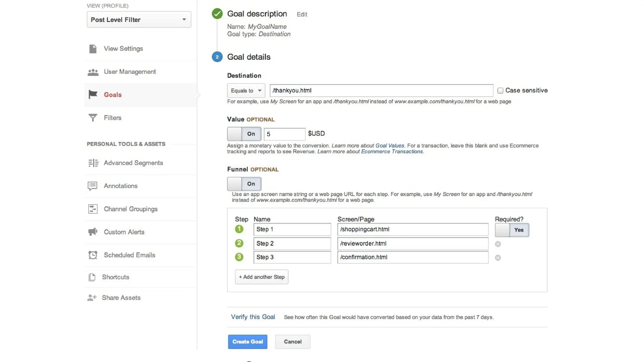Screen dimensions: 644x362
Task: Click the View Settings document icon
Action: 93,49
